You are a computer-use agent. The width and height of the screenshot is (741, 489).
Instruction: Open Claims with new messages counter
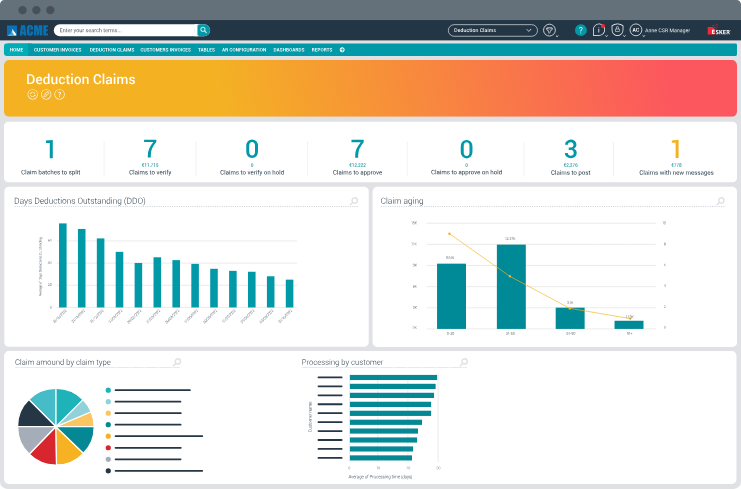pos(676,157)
